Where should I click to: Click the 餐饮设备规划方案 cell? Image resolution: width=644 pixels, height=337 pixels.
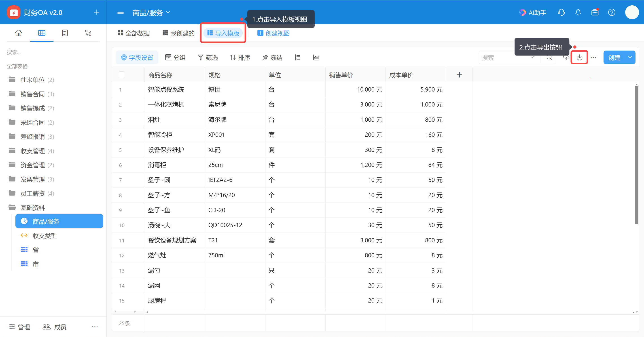click(175, 240)
